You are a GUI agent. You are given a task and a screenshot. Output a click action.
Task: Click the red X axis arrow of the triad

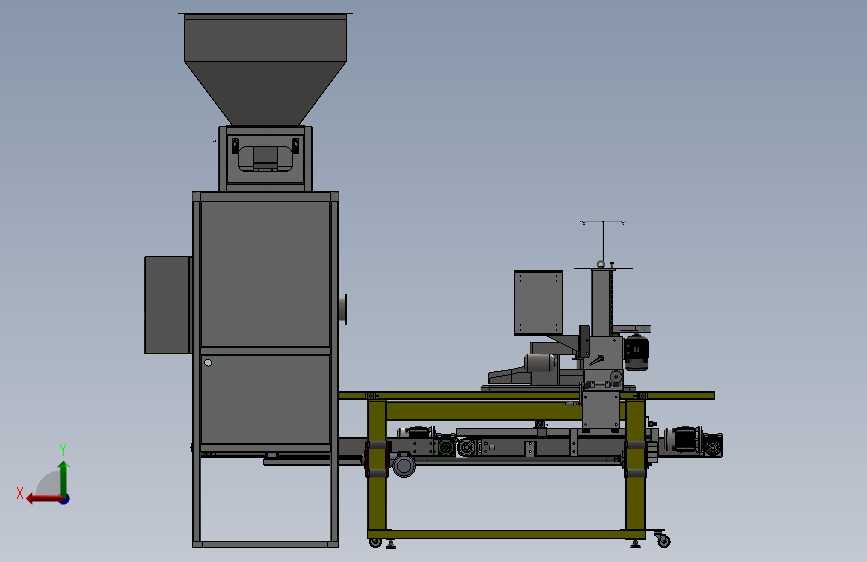tap(43, 499)
